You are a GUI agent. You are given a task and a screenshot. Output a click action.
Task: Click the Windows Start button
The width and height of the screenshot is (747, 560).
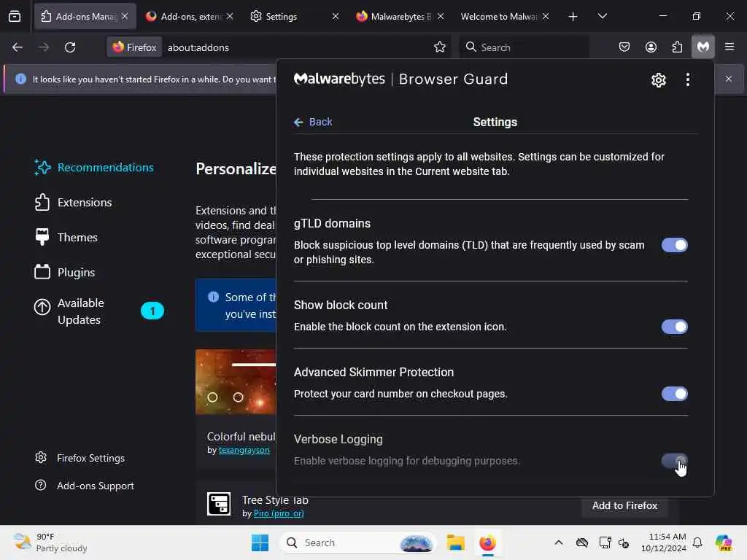(260, 542)
